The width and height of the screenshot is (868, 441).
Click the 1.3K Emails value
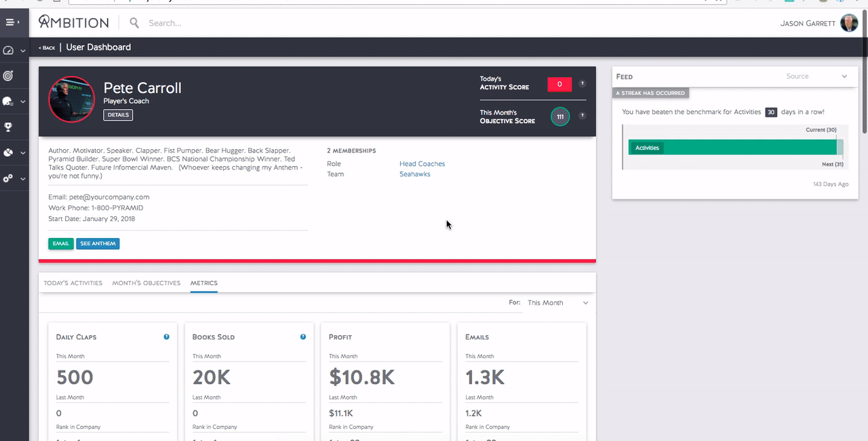click(484, 377)
